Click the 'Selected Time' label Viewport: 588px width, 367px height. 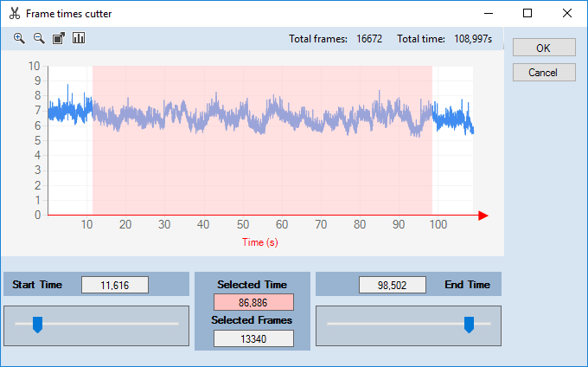(x=252, y=285)
